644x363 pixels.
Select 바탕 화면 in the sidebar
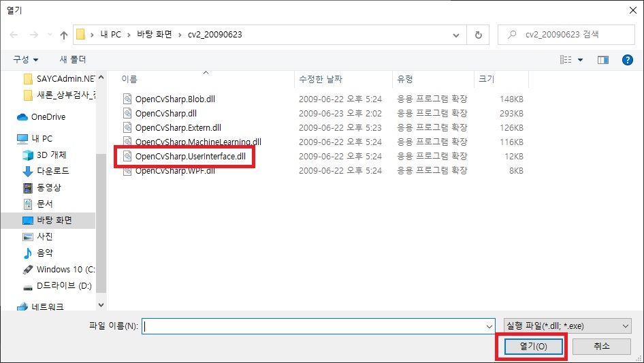click(x=48, y=221)
